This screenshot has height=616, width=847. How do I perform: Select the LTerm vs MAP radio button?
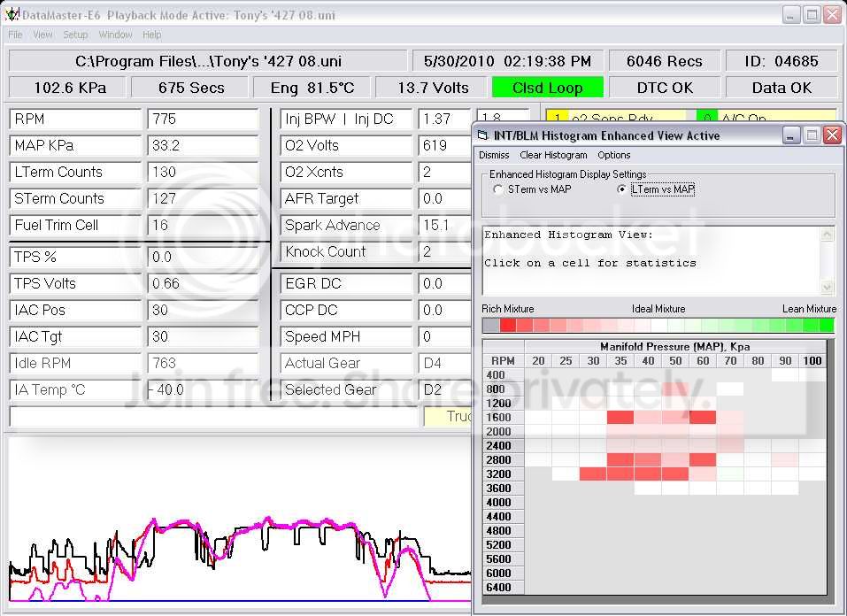[621, 189]
